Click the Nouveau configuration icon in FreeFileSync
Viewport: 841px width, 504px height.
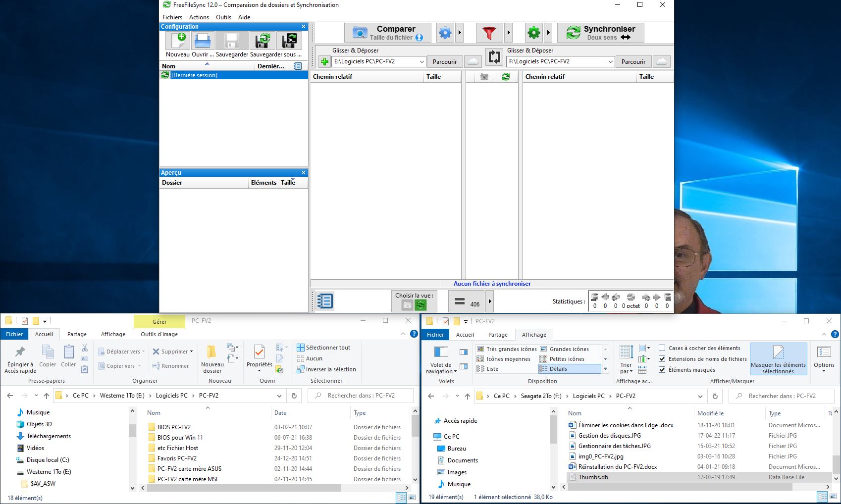(x=178, y=41)
